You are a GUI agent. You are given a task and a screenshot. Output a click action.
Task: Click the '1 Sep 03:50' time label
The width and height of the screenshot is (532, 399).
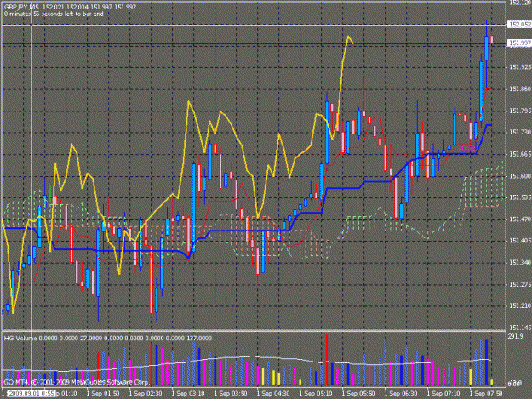pyautogui.click(x=231, y=394)
